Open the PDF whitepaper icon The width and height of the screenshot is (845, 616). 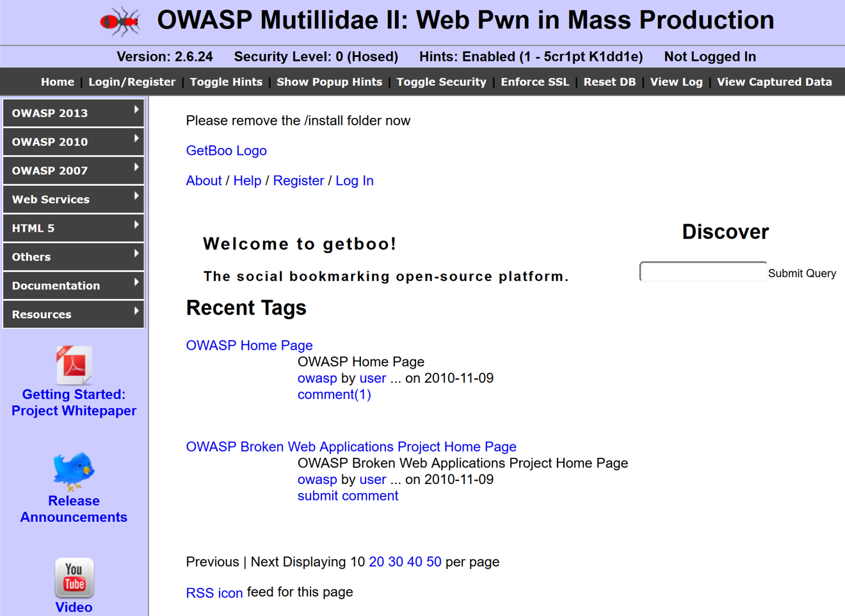click(74, 365)
